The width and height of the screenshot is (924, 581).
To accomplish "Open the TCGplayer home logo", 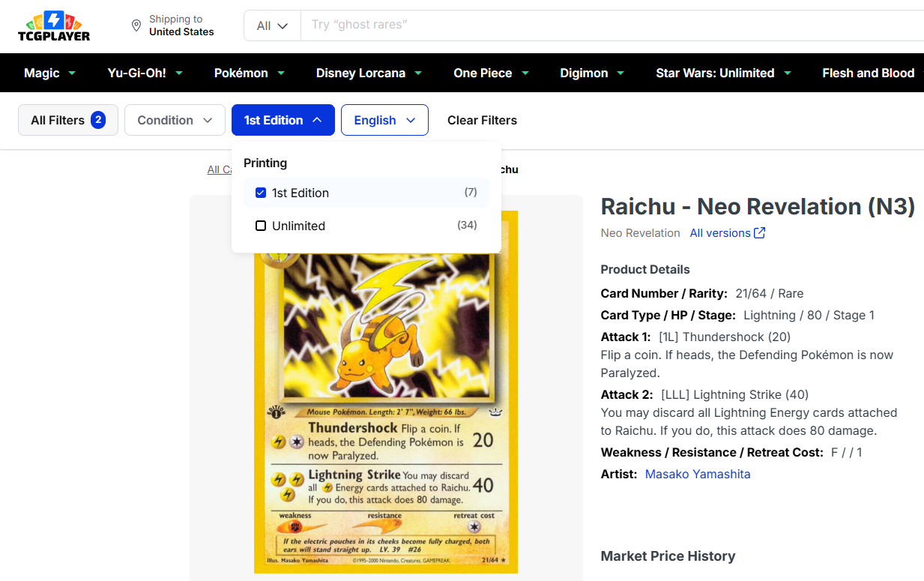I will click(54, 25).
